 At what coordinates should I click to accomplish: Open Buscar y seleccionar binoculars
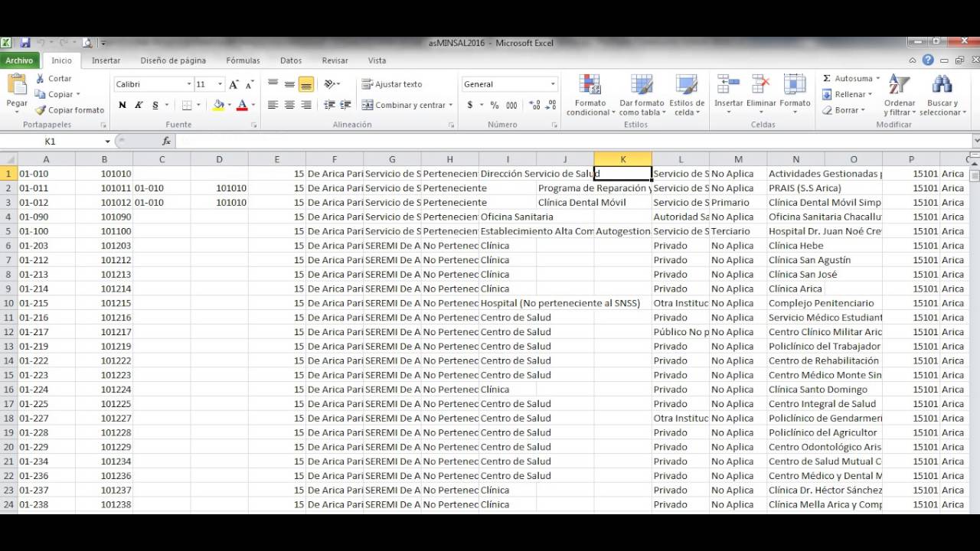pyautogui.click(x=942, y=84)
